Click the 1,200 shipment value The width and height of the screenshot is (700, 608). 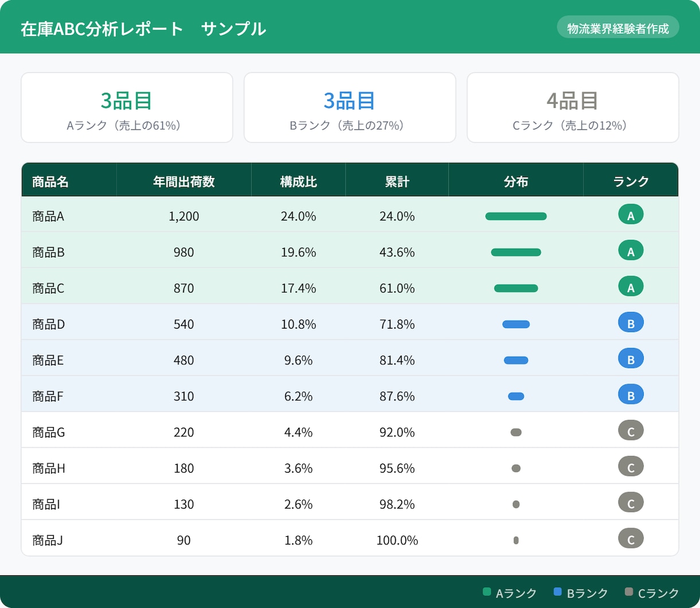click(x=184, y=216)
